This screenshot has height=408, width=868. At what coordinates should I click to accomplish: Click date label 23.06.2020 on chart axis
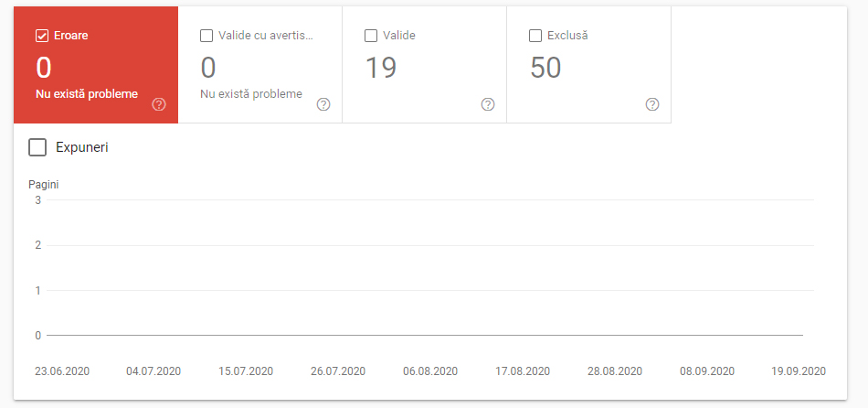pos(62,371)
